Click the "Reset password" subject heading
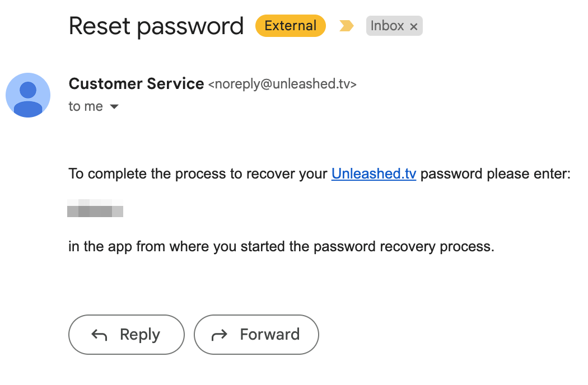 click(156, 26)
